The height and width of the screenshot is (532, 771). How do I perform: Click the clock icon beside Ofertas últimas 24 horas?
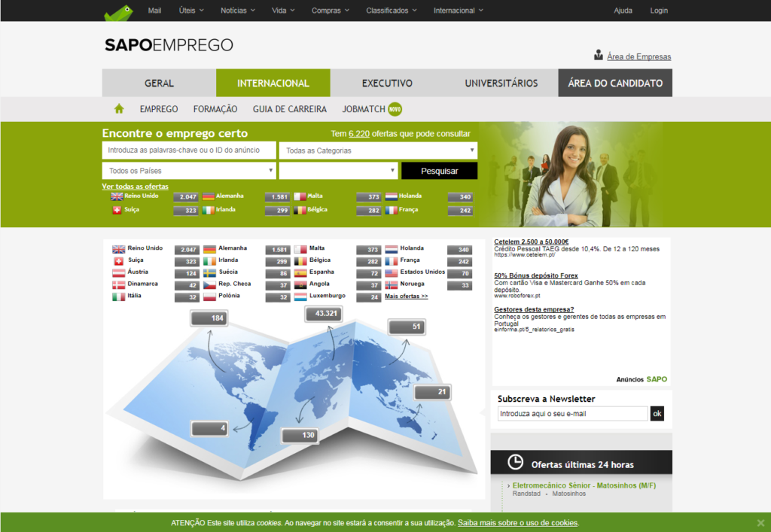[515, 462]
